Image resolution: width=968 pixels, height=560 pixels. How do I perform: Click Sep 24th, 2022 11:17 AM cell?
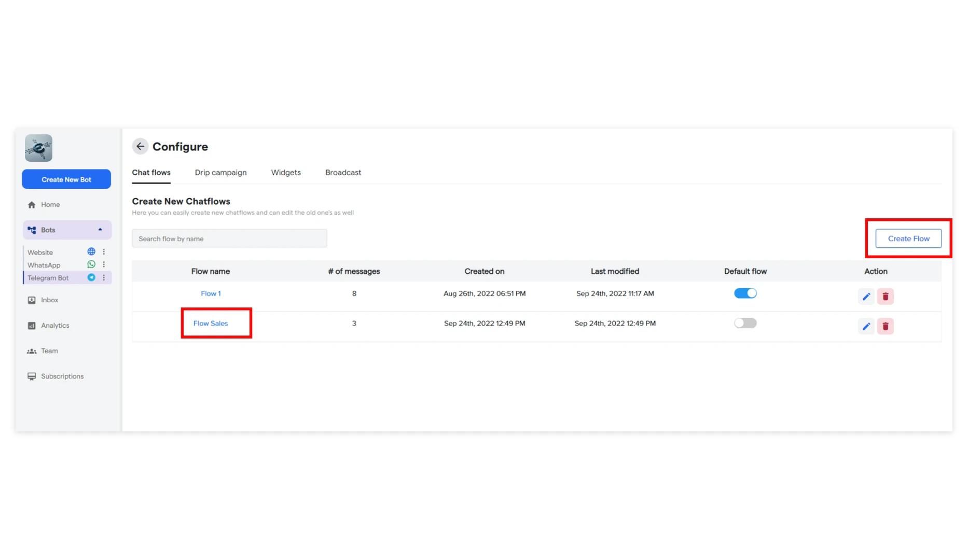[x=615, y=293]
